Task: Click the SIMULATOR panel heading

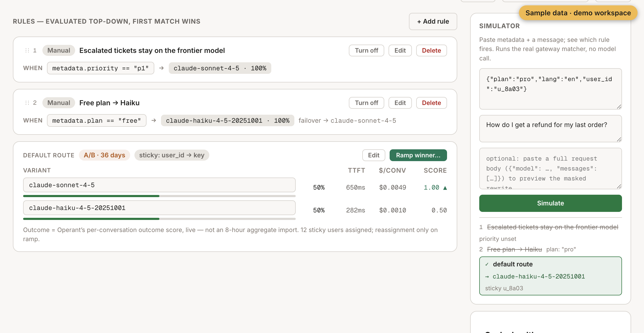Action: coord(499,26)
